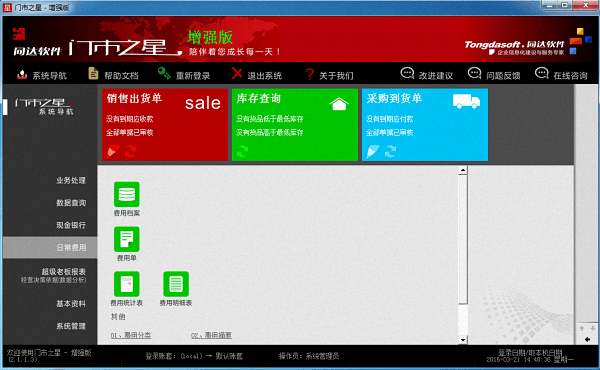Click the pencil icon on 采购到货单 tile
The width and height of the screenshot is (600, 370).
pyautogui.click(x=373, y=151)
